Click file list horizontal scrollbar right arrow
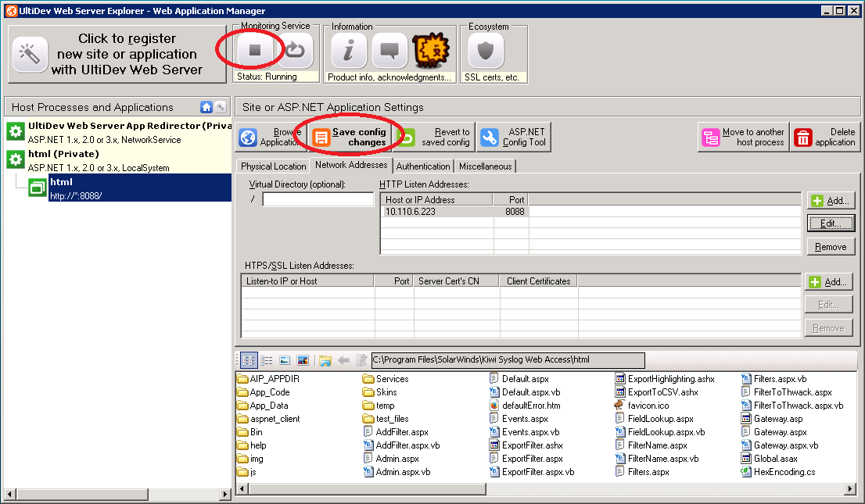Viewport: 865px width, 504px height. point(851,488)
